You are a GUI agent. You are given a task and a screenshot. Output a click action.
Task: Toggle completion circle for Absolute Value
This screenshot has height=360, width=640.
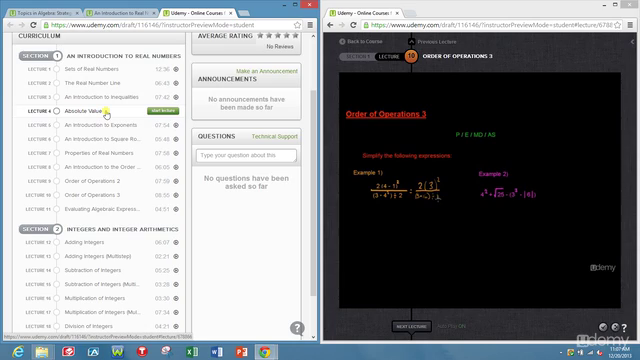pyautogui.click(x=56, y=111)
